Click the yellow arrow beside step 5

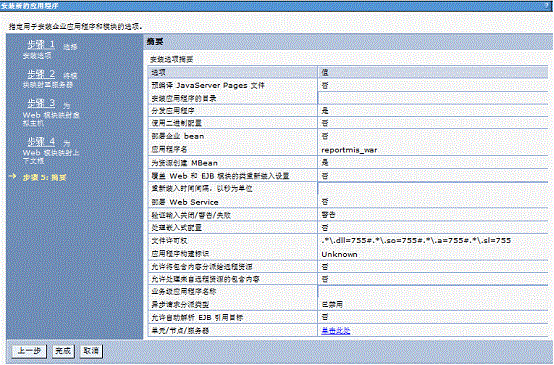click(13, 176)
